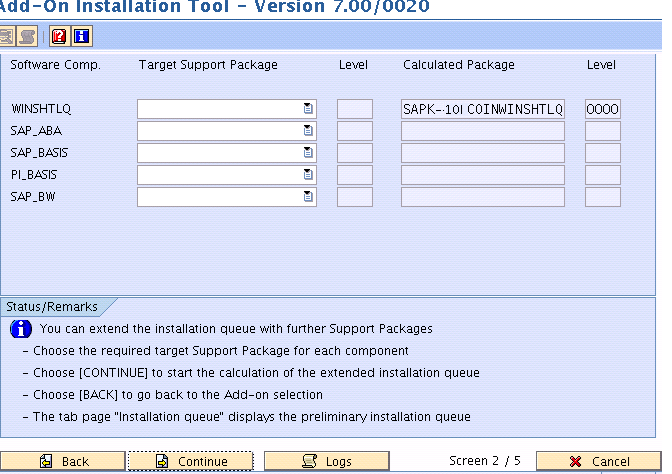Screen dimensions: 672x474
Task: Click the 'Target Support Package' column header
Action: pyautogui.click(x=208, y=65)
